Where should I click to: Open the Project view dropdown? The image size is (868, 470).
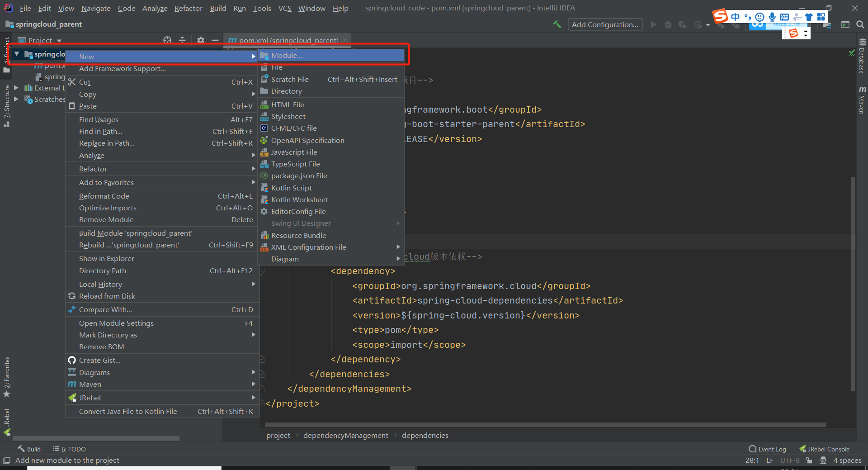tap(59, 41)
